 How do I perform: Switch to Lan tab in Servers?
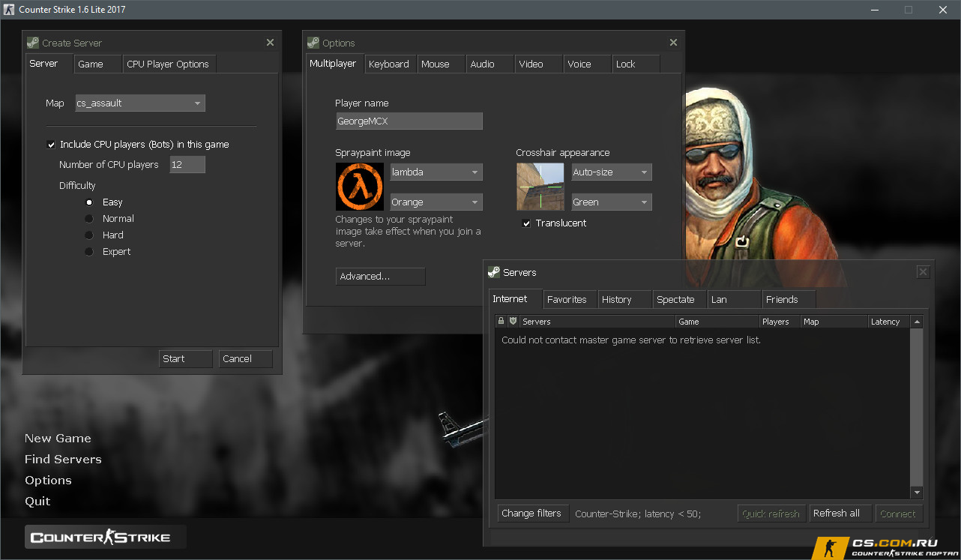[735, 300]
